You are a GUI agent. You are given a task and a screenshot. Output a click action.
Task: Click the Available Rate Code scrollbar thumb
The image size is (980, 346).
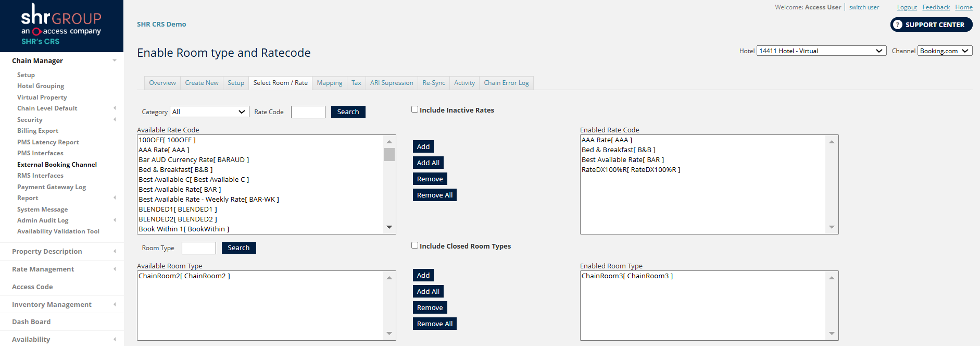389,154
